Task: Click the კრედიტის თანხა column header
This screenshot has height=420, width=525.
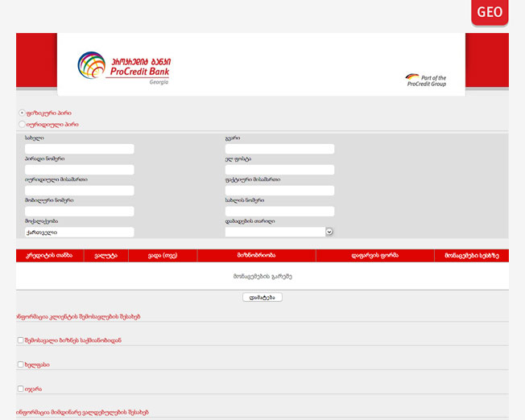Action: click(49, 255)
